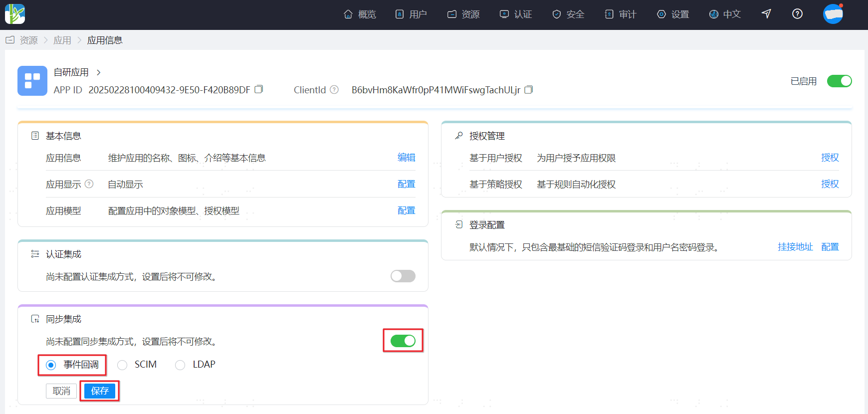This screenshot has height=414, width=868.
Task: Open the 中文 language selector
Action: (x=725, y=14)
